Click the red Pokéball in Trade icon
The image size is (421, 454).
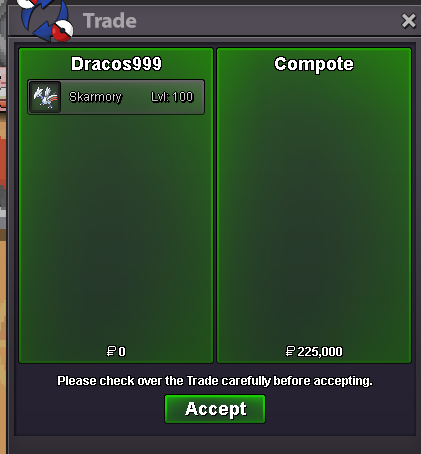pyautogui.click(x=63, y=31)
